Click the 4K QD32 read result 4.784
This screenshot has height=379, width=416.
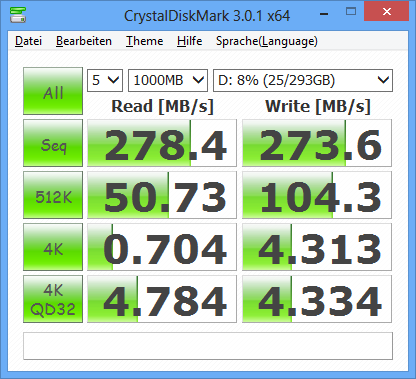point(162,299)
